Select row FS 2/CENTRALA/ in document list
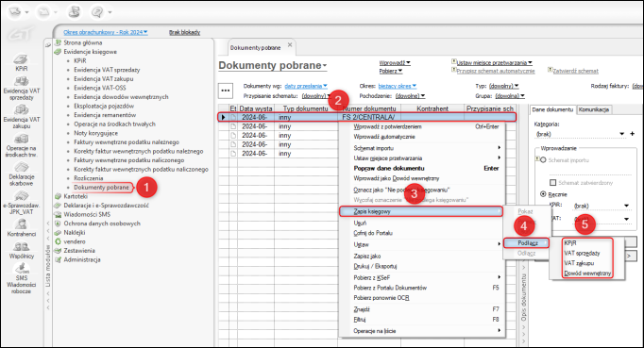The width and height of the screenshot is (644, 348). coord(366,117)
